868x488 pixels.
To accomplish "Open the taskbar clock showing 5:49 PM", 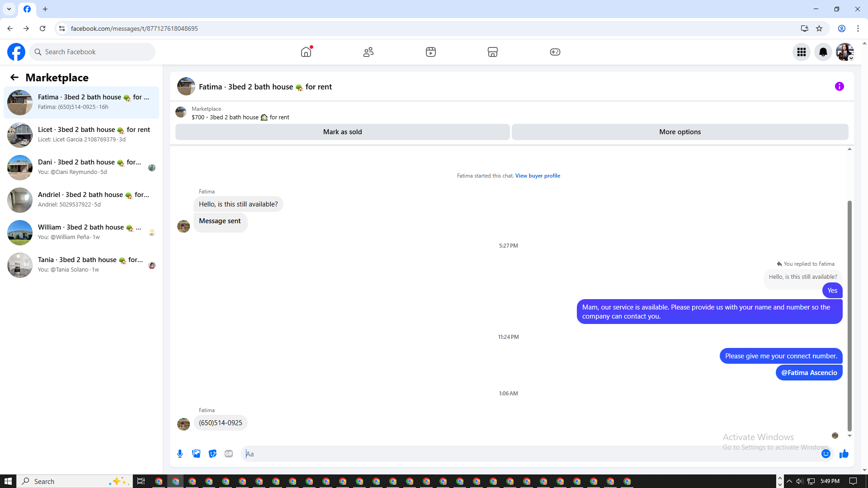I will click(830, 481).
